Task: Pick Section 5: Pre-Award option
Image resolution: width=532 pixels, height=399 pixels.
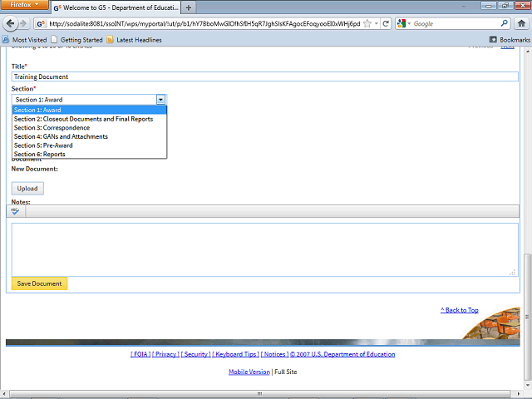Action: 90,145
